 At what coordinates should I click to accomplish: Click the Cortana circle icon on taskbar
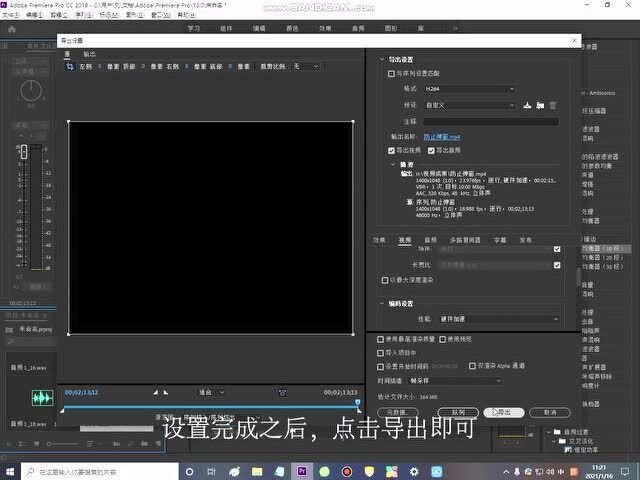click(x=189, y=471)
